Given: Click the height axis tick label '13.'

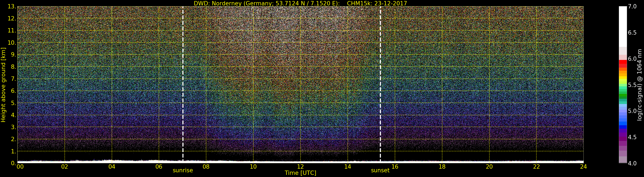Looking at the screenshot, I should [12, 6].
